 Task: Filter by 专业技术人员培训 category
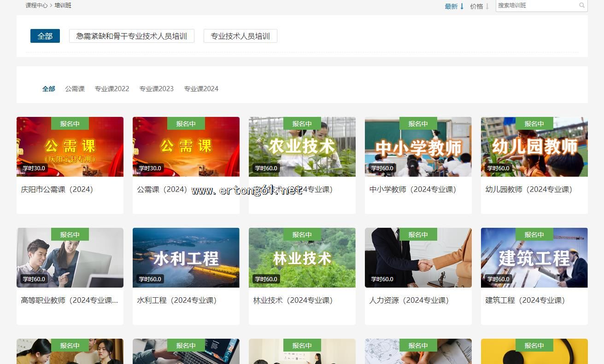click(x=240, y=36)
